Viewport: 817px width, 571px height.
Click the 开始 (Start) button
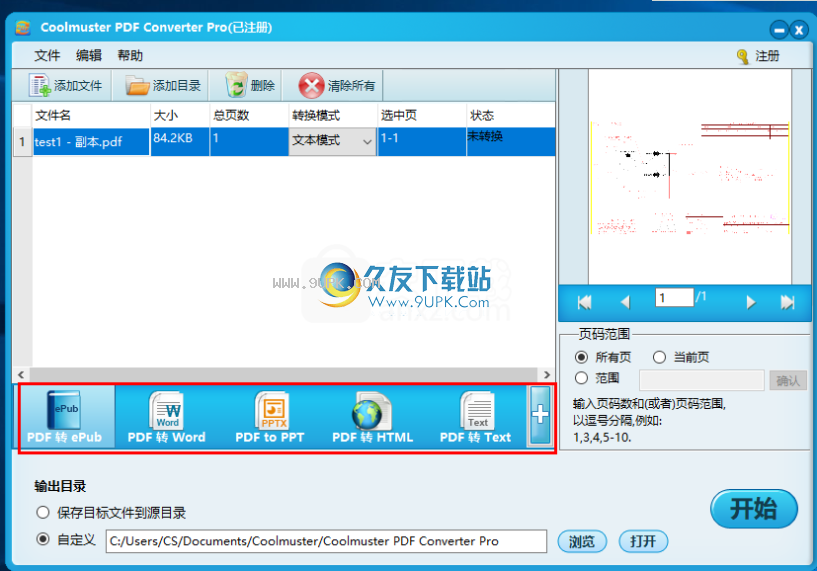point(753,508)
